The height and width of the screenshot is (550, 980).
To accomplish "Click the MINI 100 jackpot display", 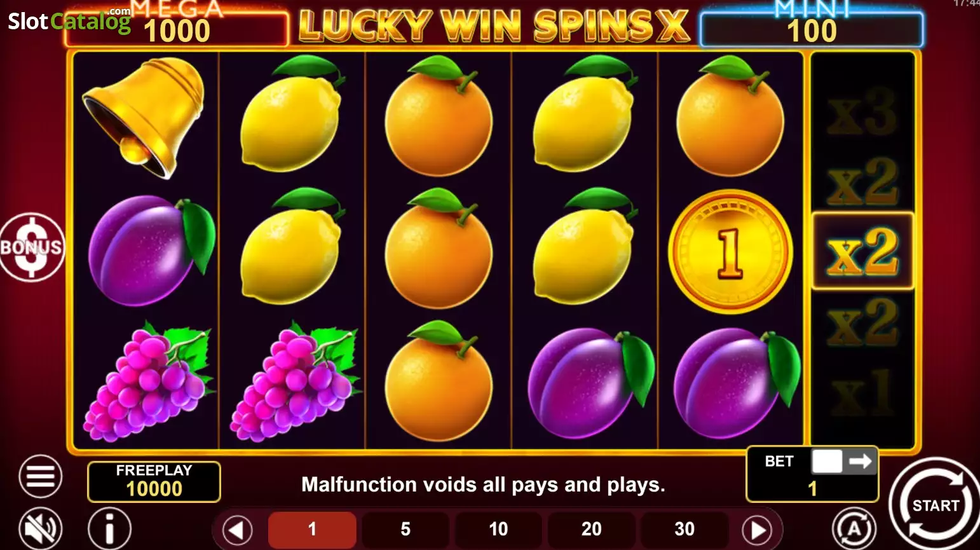I will tap(812, 29).
